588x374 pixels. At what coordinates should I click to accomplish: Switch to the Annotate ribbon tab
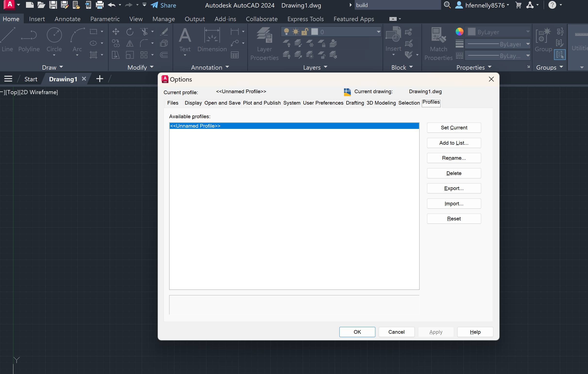point(68,19)
